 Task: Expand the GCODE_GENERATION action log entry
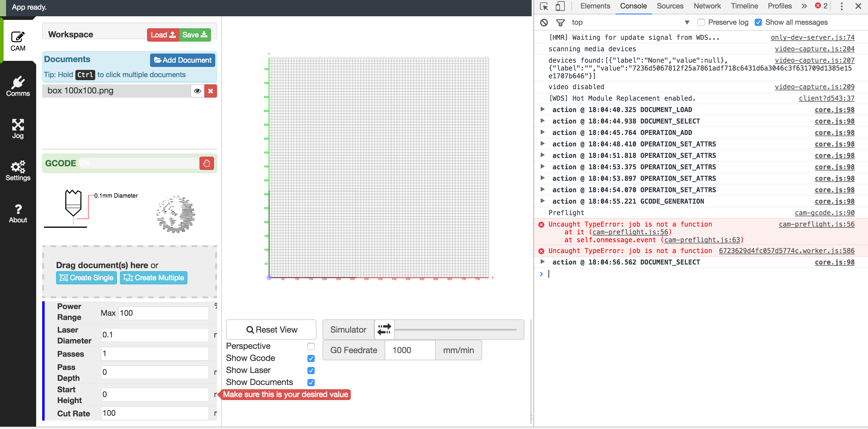542,201
